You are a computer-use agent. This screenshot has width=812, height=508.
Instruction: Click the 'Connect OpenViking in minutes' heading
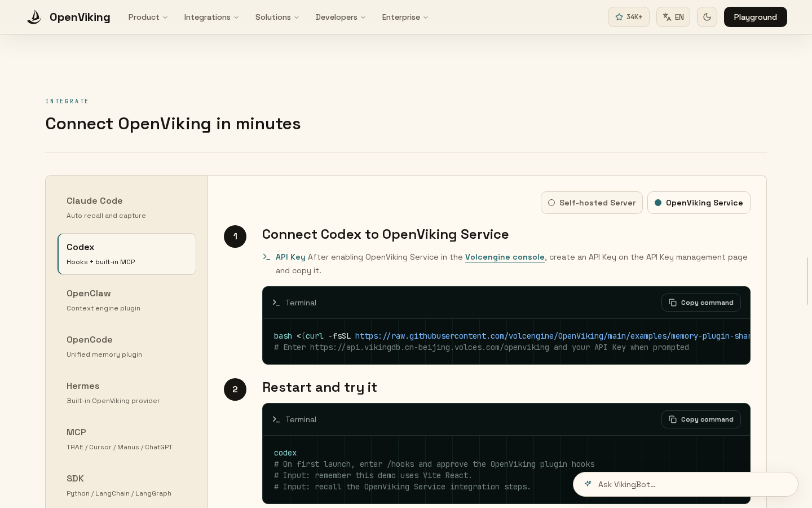pyautogui.click(x=173, y=124)
